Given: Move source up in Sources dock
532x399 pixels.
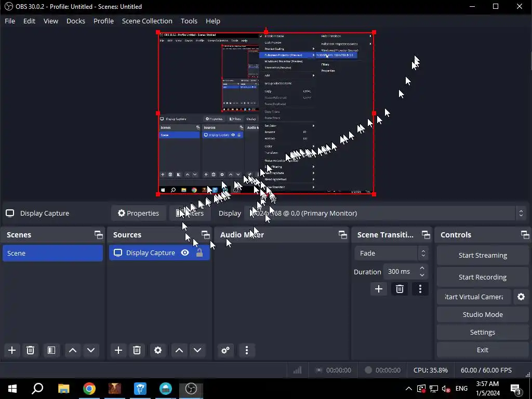Looking at the screenshot, I should click(179, 350).
